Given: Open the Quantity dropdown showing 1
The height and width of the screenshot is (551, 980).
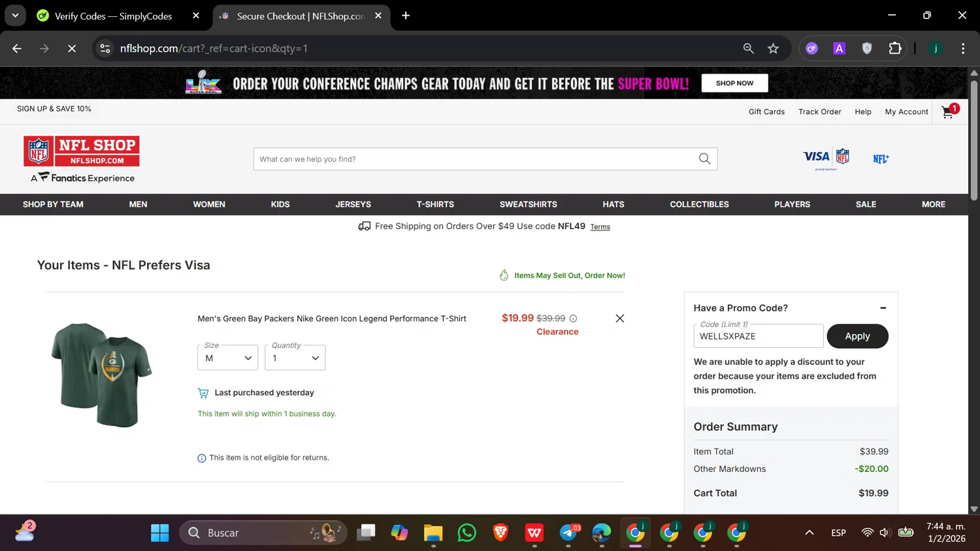Looking at the screenshot, I should [295, 358].
